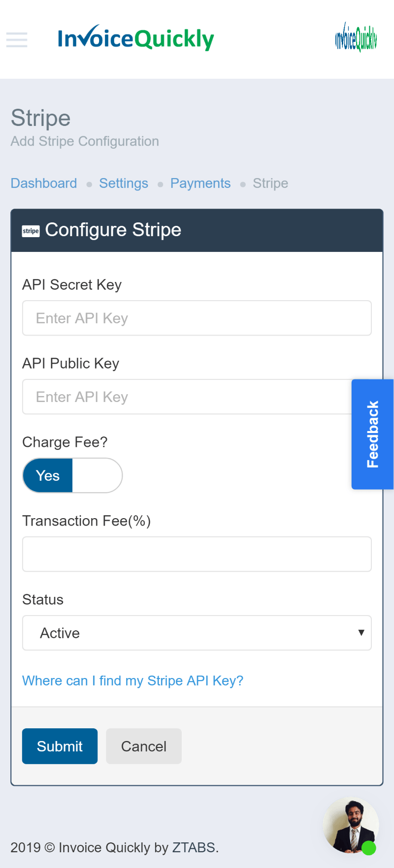
Task: Click the Status dropdown arrow
Action: click(361, 633)
